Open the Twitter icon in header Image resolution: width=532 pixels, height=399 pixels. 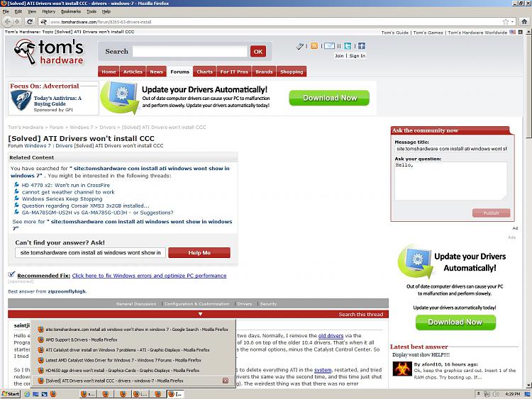tap(348, 46)
